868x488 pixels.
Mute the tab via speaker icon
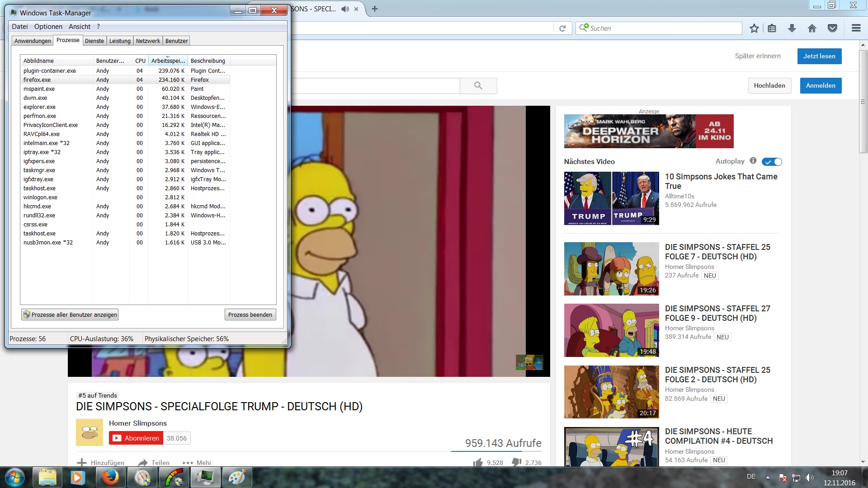[345, 9]
